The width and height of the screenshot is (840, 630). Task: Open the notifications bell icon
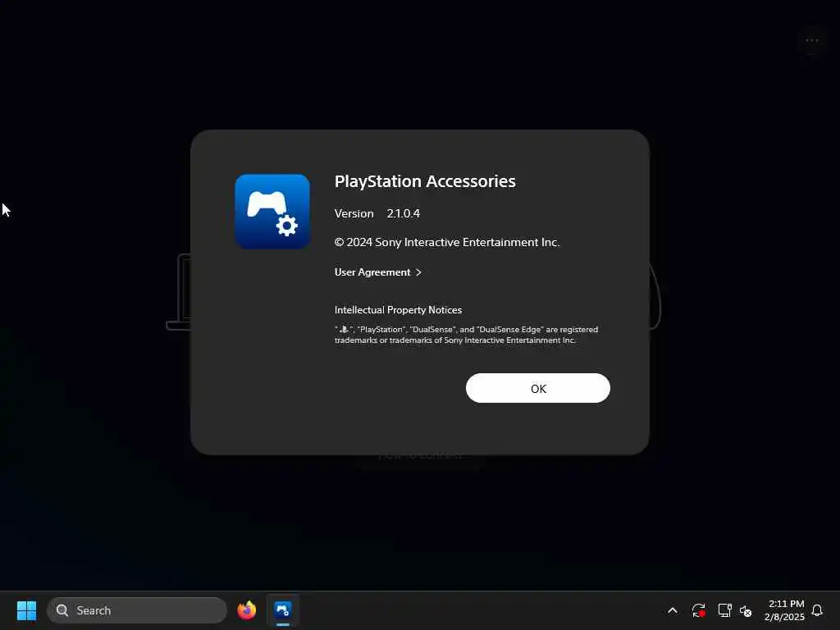817,610
